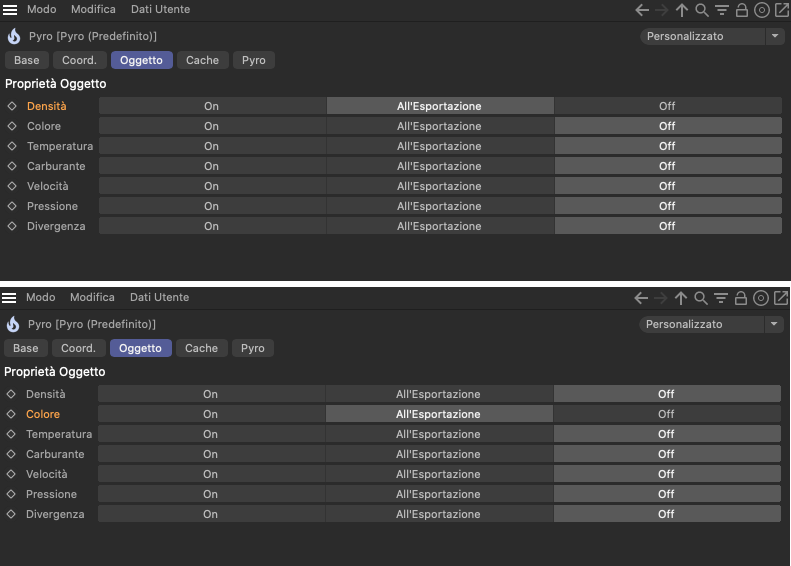This screenshot has width=791, height=566.
Task: Switch to Base tab in lower panel
Action: pos(26,348)
